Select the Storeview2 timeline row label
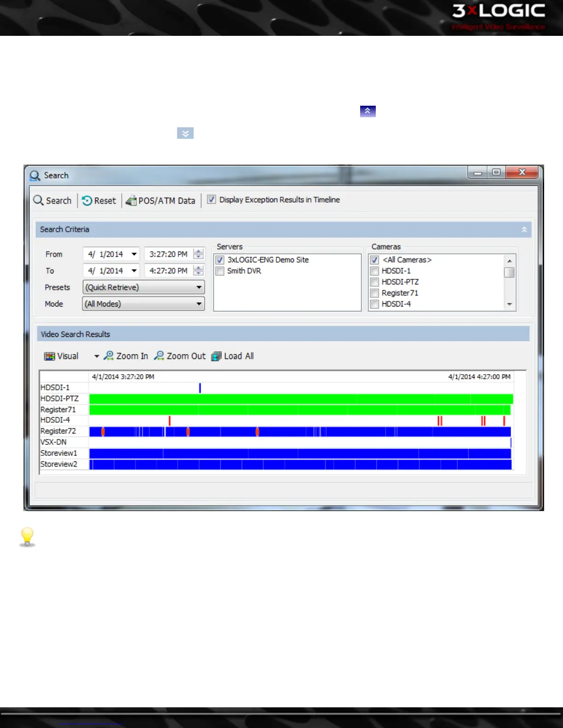This screenshot has width=563, height=728. coord(59,464)
